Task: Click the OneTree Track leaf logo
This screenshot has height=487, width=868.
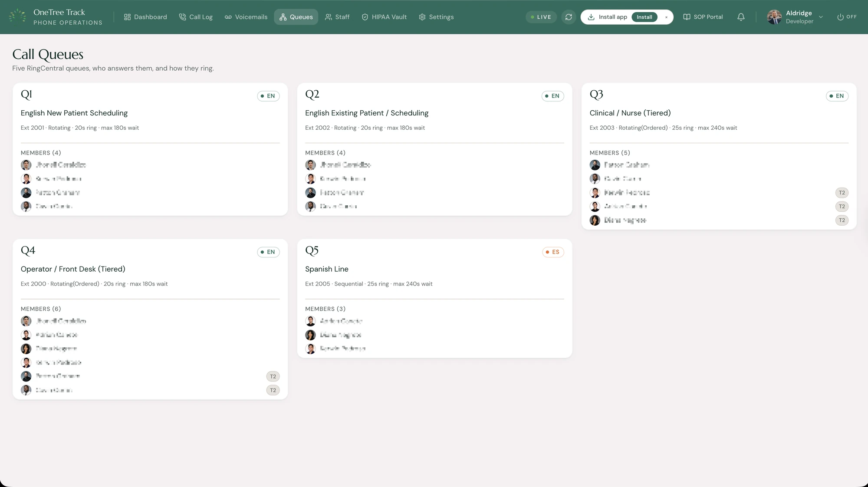Action: click(18, 17)
